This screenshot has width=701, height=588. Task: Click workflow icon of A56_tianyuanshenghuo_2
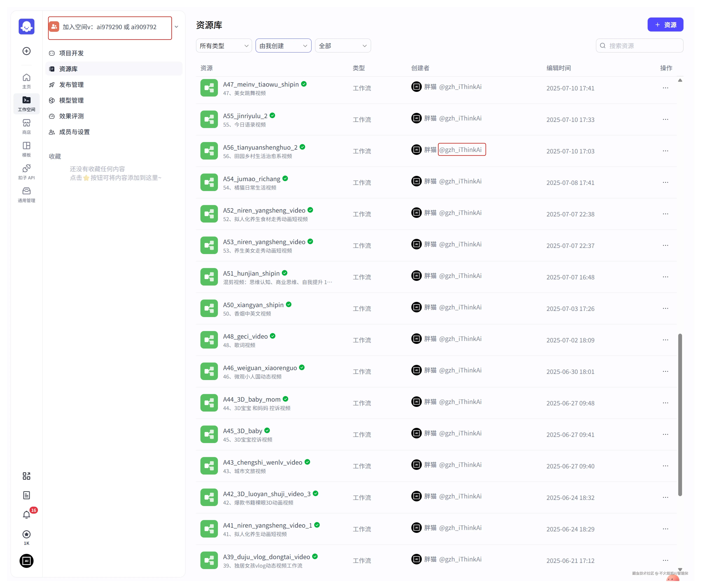click(x=209, y=151)
